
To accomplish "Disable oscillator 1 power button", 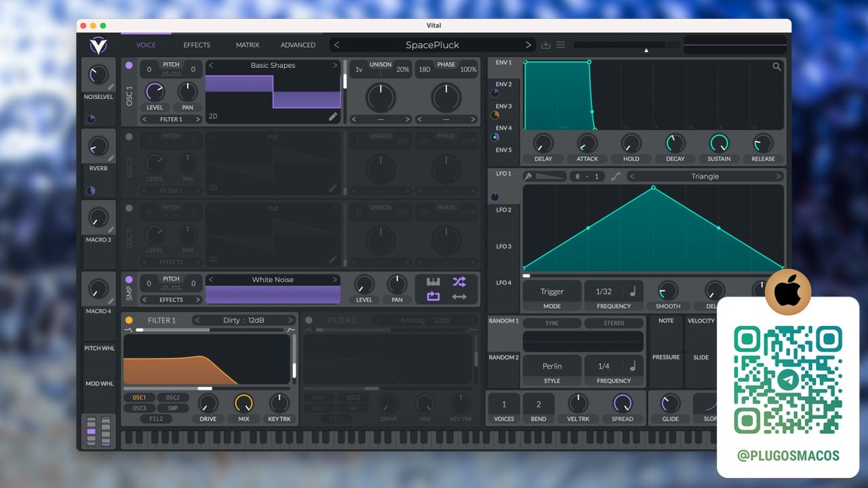I will click(129, 66).
